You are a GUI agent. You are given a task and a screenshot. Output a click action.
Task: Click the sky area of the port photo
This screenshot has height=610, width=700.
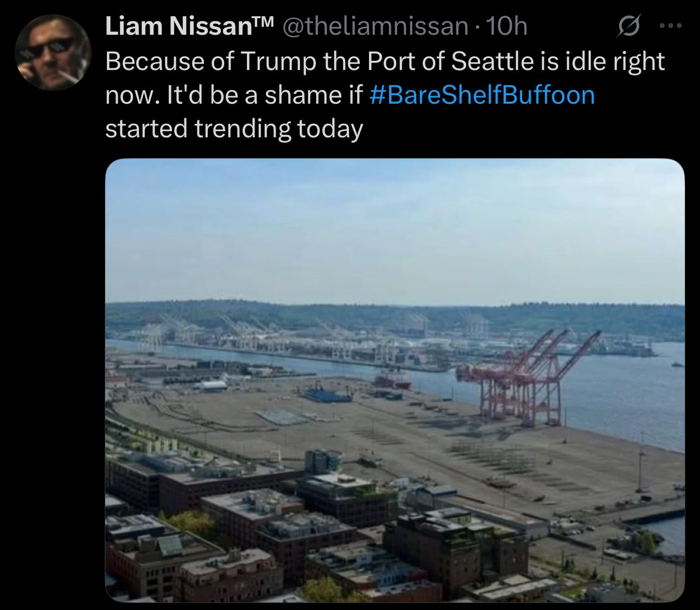pos(394,231)
